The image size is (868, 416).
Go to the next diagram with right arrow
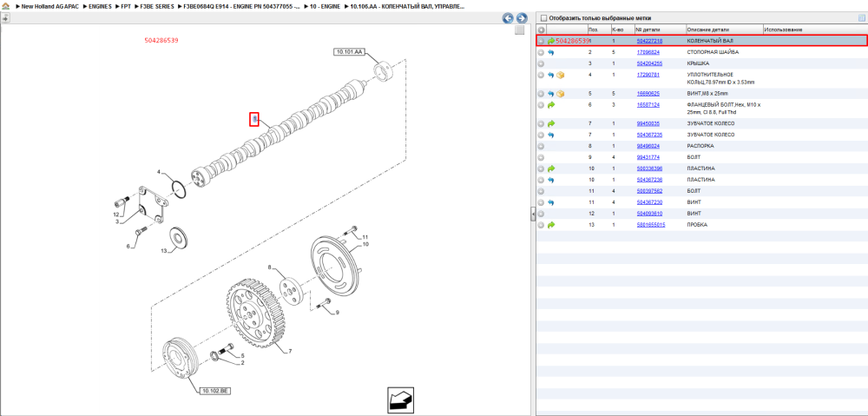click(x=521, y=18)
